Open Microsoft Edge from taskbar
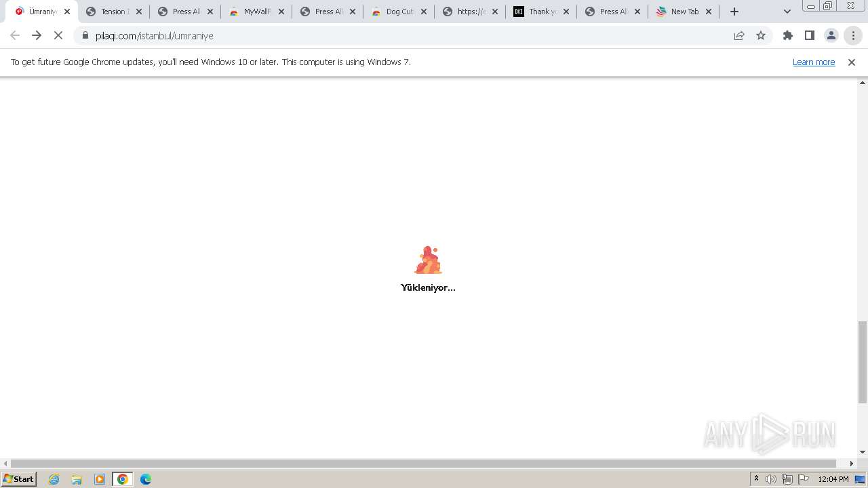This screenshot has height=488, width=868. tap(146, 479)
